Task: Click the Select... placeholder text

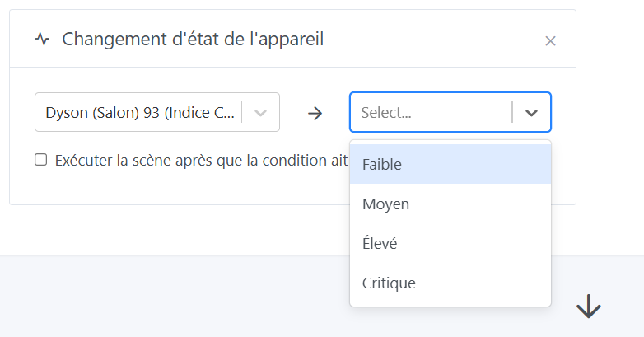Action: [385, 113]
